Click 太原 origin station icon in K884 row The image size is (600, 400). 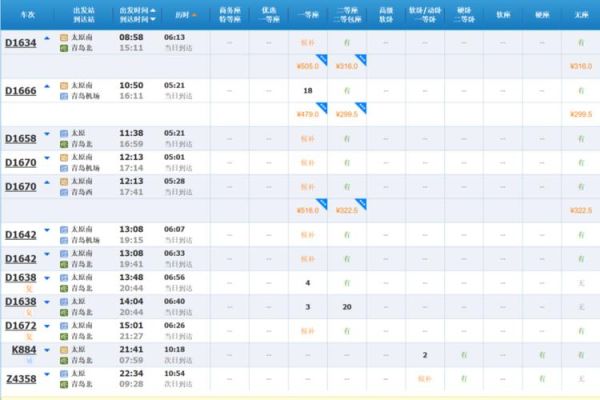(x=64, y=350)
